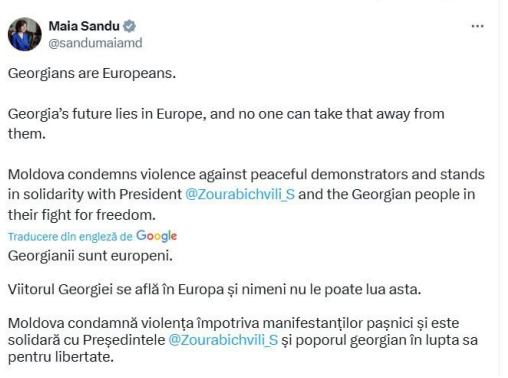Click "Moldova condamnă violența împotriva manifestanților" line

point(234,323)
